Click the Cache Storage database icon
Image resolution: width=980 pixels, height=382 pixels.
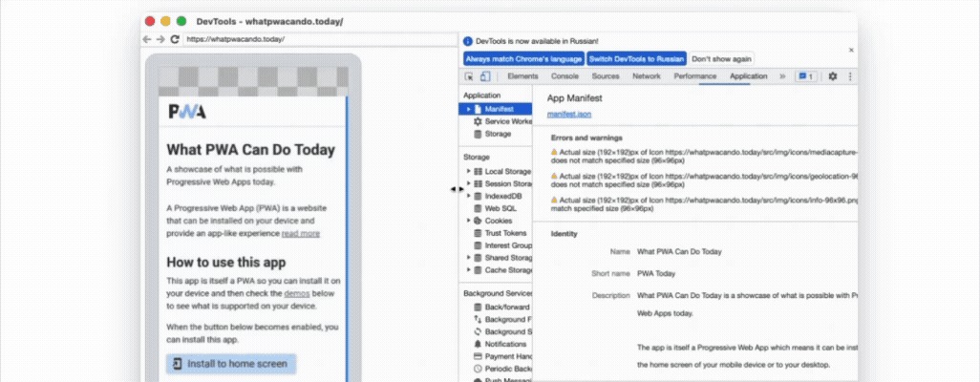coord(479,270)
